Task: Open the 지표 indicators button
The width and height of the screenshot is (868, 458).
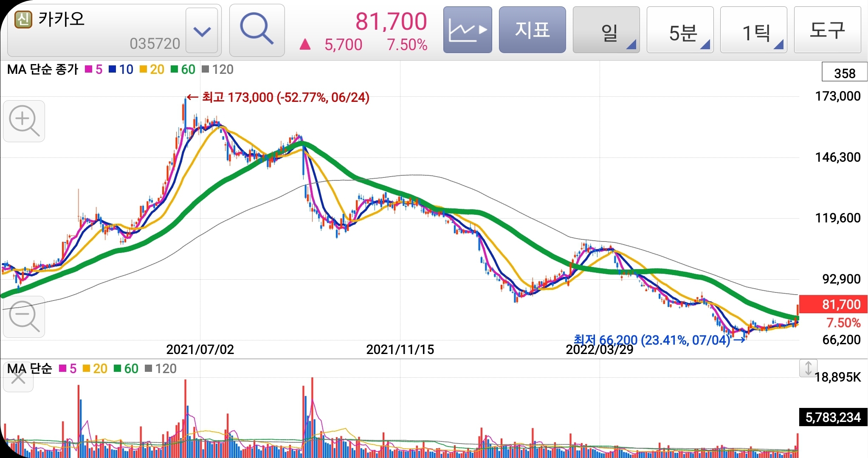Action: 532,30
